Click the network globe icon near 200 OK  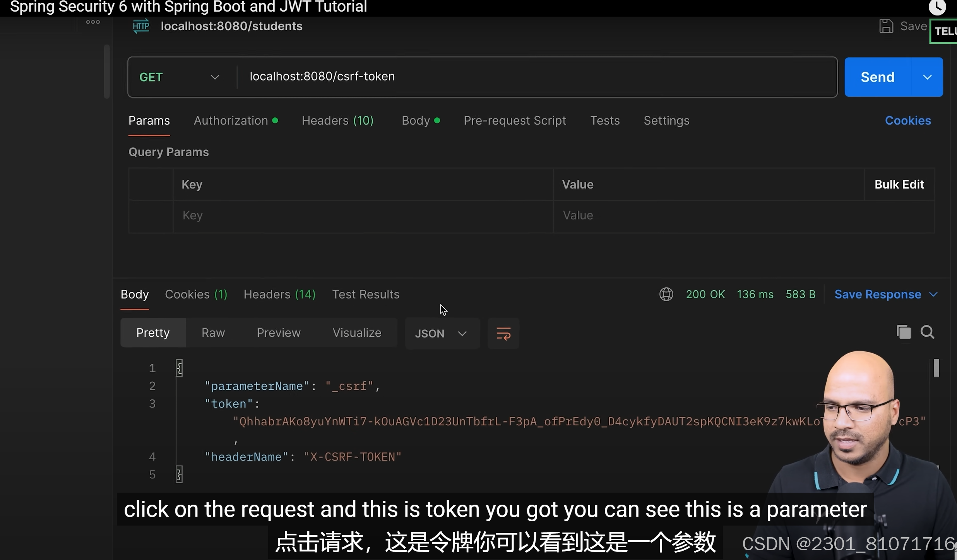coord(666,294)
